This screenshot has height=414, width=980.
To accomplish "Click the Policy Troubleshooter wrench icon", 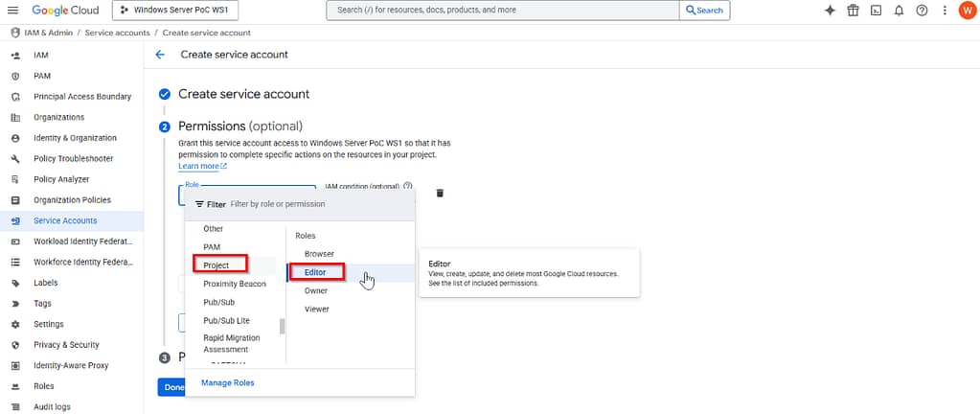I will coord(15,158).
